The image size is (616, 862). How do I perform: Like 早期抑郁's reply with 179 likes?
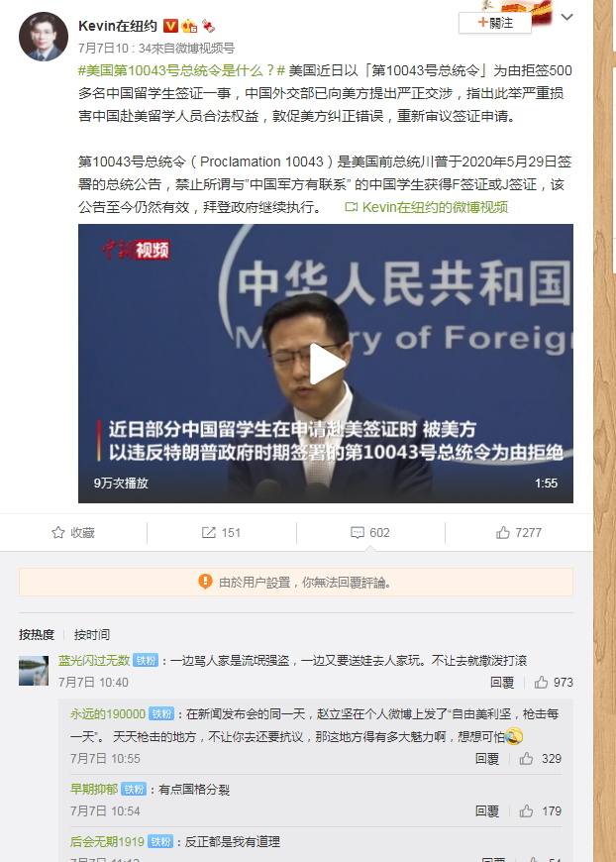527,810
